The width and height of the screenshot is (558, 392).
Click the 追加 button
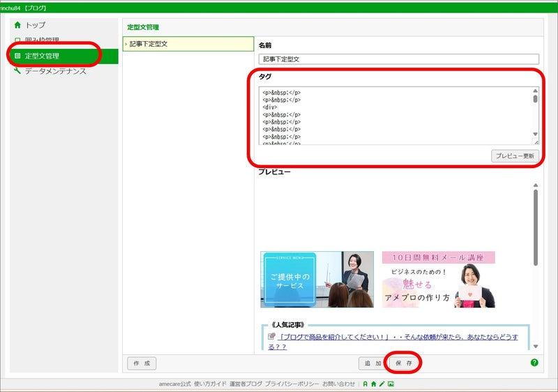(372, 363)
